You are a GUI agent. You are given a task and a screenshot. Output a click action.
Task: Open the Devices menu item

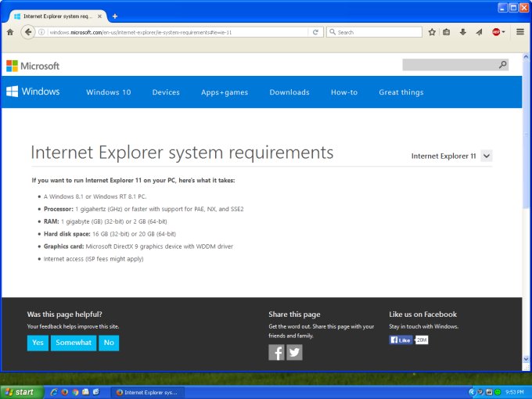(166, 92)
